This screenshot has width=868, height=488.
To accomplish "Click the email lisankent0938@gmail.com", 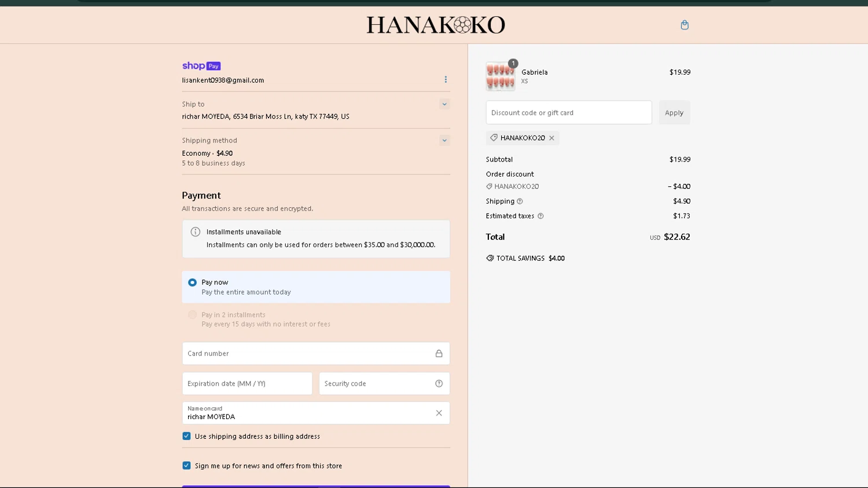I will [223, 80].
